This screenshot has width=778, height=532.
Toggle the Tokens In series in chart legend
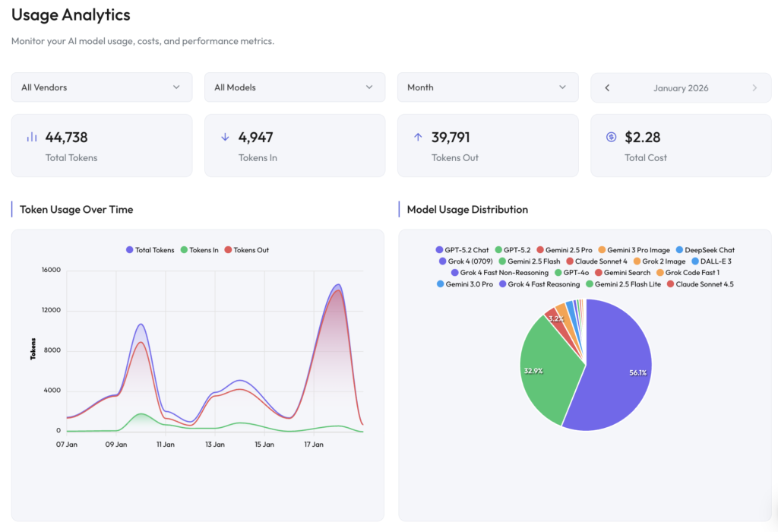[x=201, y=250]
